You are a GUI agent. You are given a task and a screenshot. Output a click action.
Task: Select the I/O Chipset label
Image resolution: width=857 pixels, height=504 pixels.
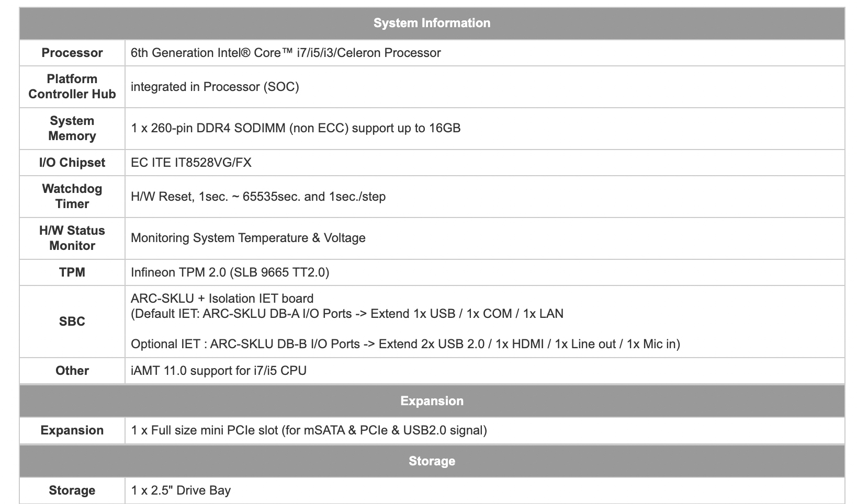point(72,163)
